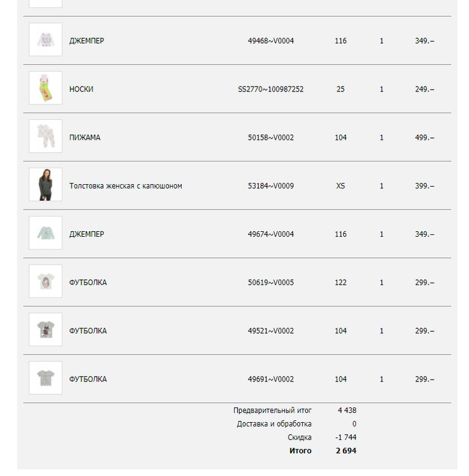
Task: Click the ПИЖАМА item name
Action: tap(85, 138)
